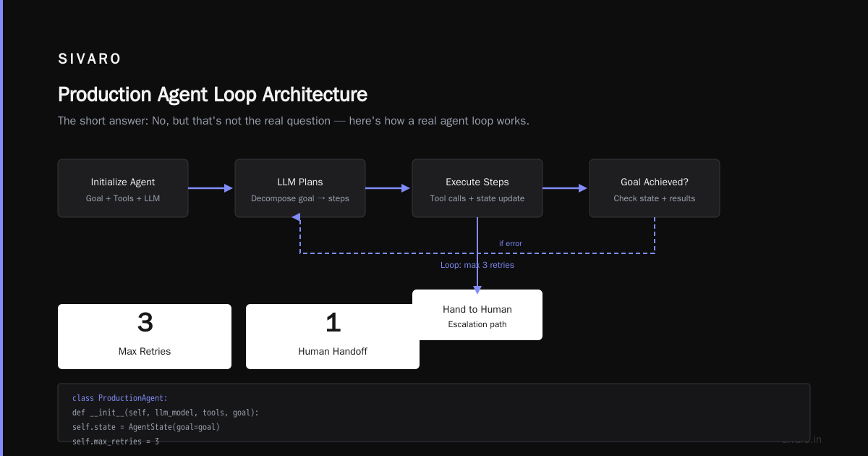Click the SIVARO logo text

click(90, 59)
